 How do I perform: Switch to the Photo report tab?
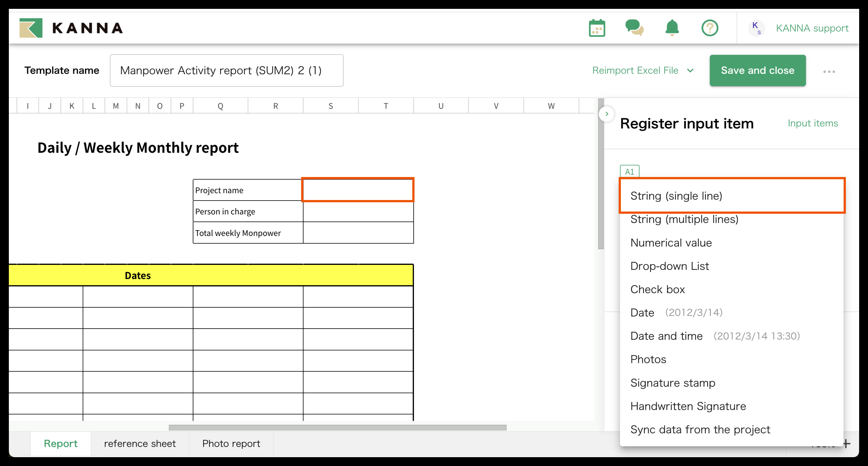point(231,443)
